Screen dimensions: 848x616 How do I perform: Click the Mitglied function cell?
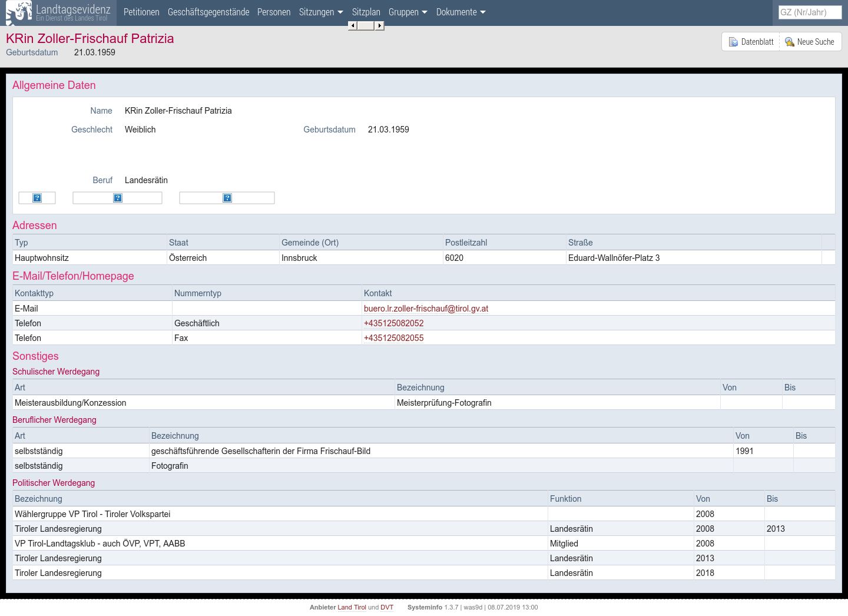click(621, 544)
